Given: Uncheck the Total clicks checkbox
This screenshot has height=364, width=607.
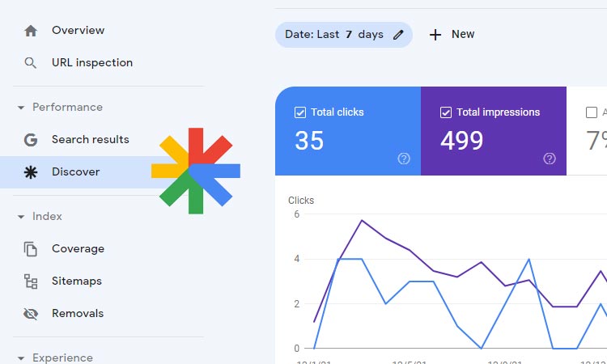Looking at the screenshot, I should [300, 112].
